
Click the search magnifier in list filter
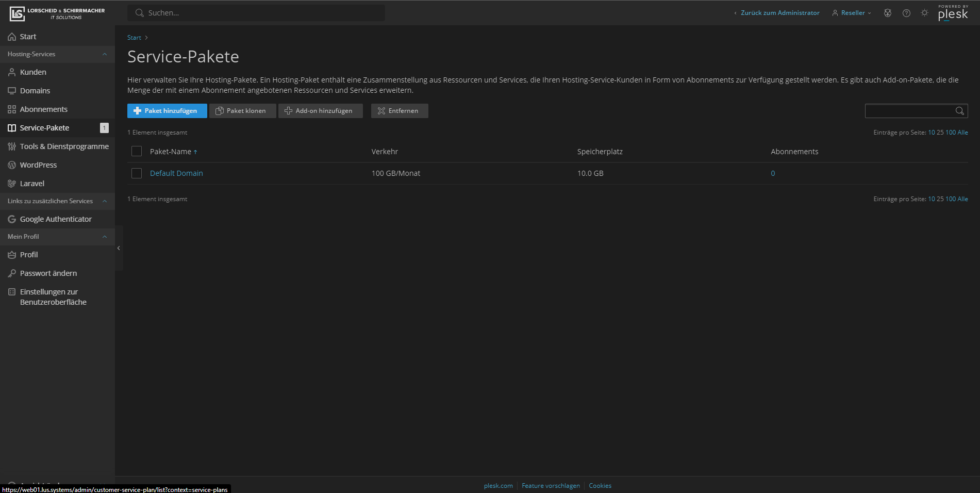click(x=959, y=111)
